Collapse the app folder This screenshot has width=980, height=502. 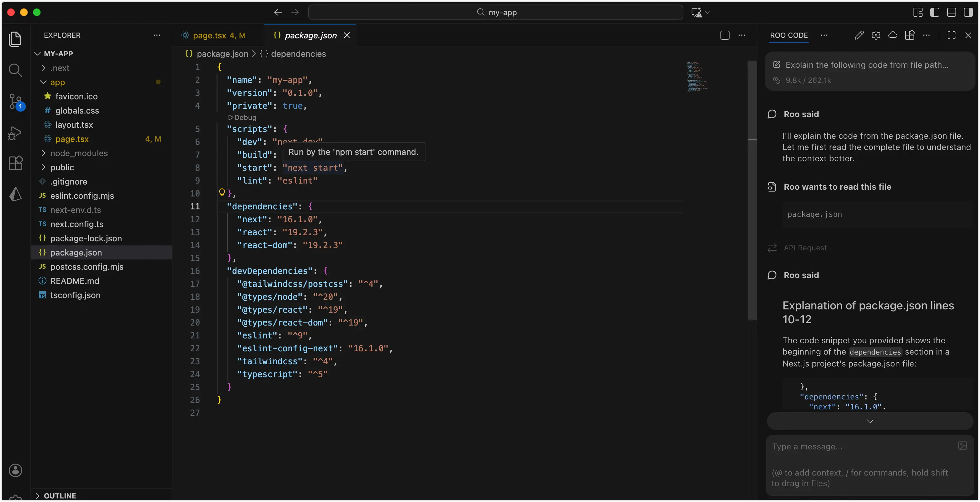pyautogui.click(x=57, y=82)
